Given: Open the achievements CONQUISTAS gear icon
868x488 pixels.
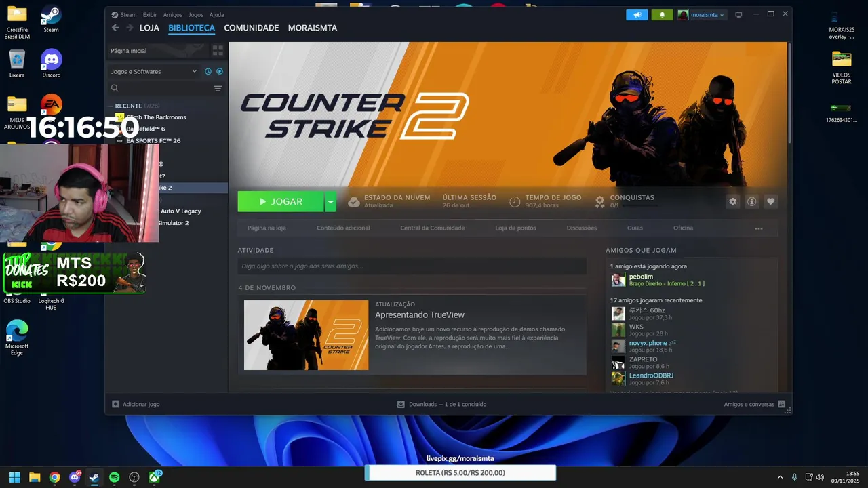Looking at the screenshot, I should coord(599,201).
